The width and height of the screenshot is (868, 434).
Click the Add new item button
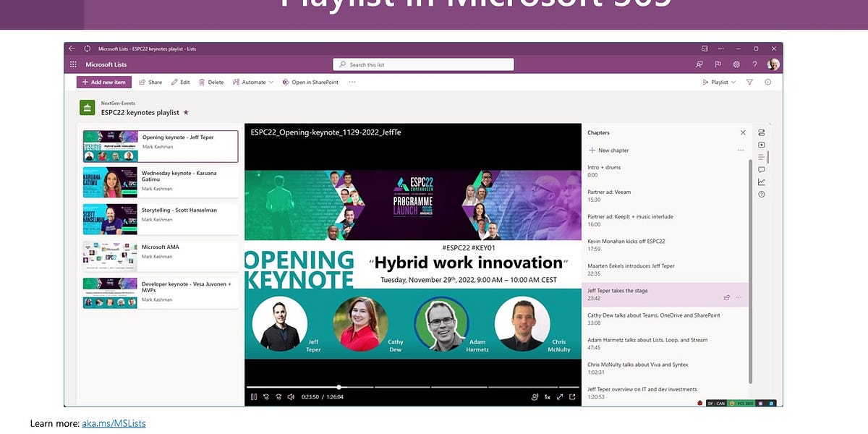103,82
